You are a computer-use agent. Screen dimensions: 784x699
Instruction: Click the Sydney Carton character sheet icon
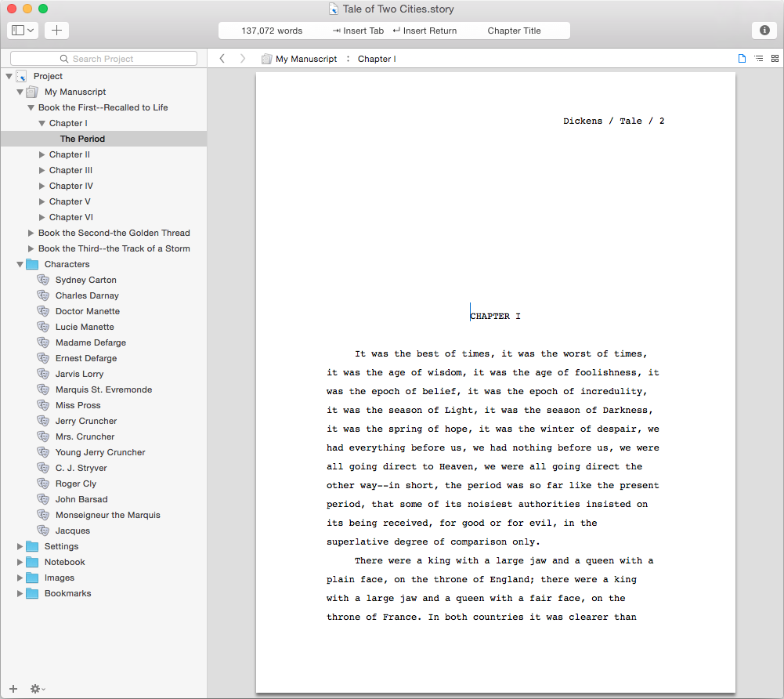pyautogui.click(x=42, y=280)
